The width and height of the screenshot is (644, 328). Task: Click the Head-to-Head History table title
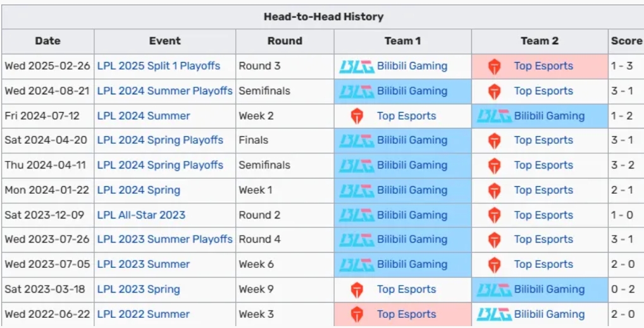click(x=323, y=16)
